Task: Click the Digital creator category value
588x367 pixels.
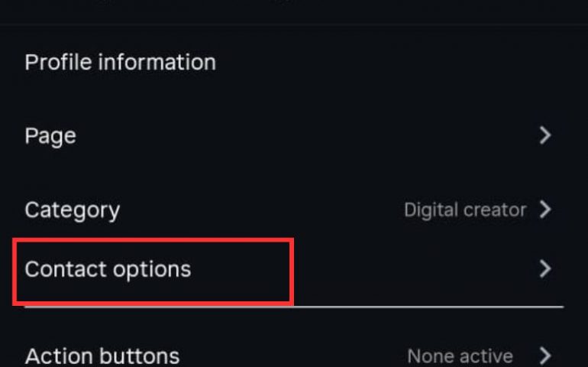Action: [x=464, y=209]
